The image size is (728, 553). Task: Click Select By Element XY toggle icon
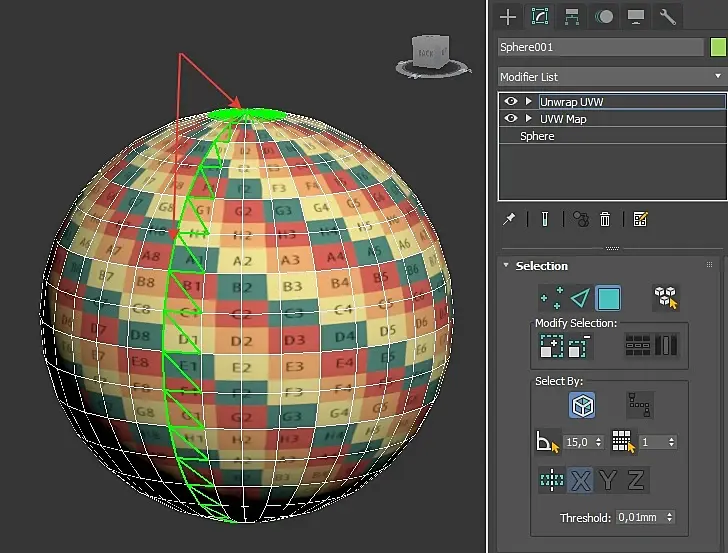[665, 298]
